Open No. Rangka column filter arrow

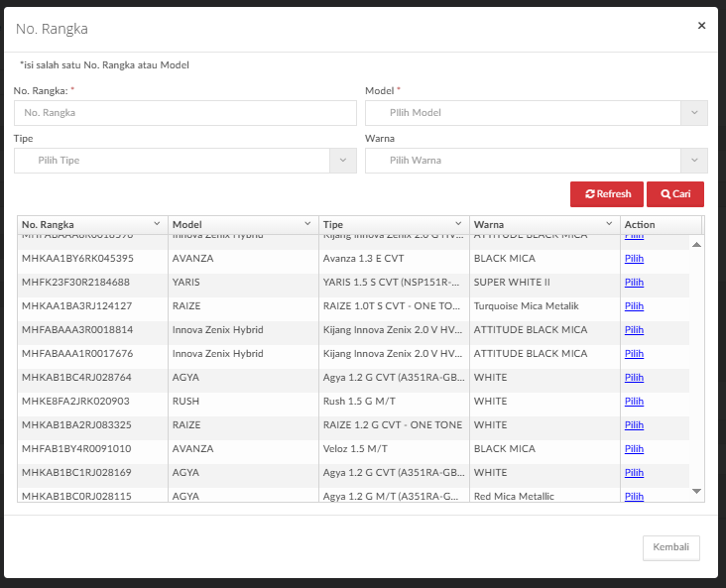157,224
